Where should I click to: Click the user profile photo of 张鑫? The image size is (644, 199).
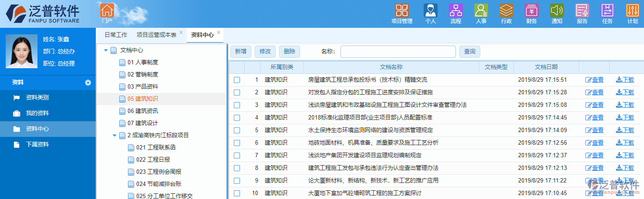(x=21, y=52)
